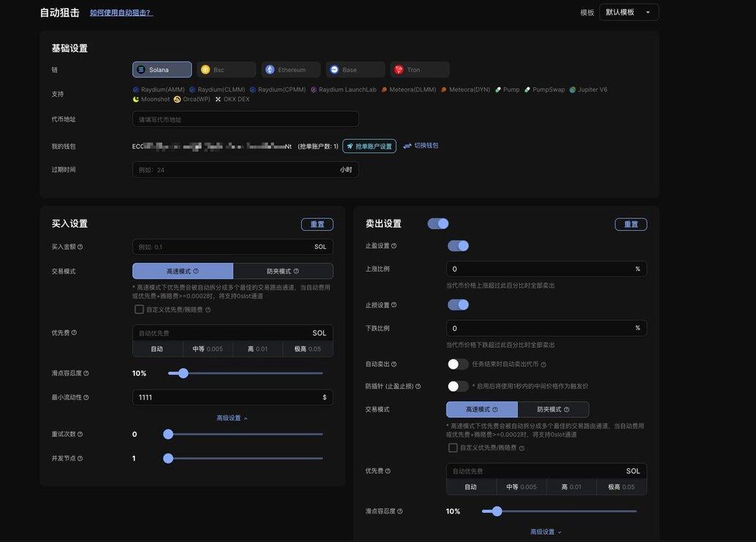Enable the 自动卖出 auto-sell switch
This screenshot has width=756, height=542.
point(458,364)
